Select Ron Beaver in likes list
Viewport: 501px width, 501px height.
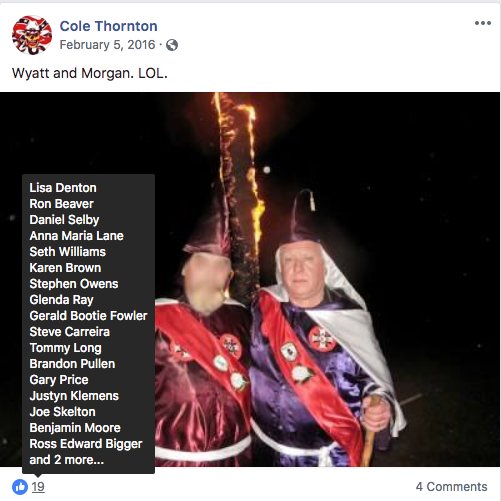pyautogui.click(x=61, y=204)
